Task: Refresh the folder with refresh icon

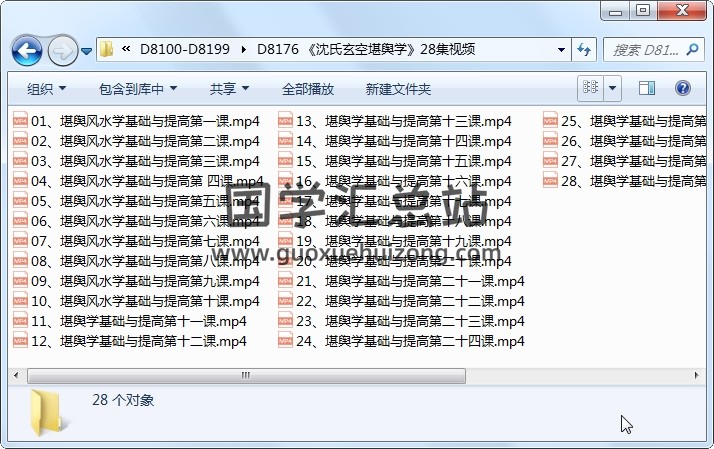Action: point(583,49)
